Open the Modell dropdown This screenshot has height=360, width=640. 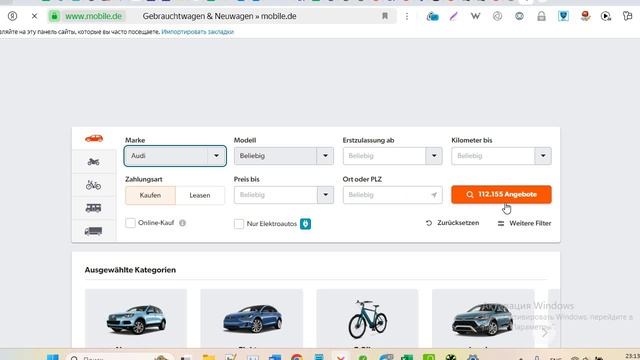(284, 156)
